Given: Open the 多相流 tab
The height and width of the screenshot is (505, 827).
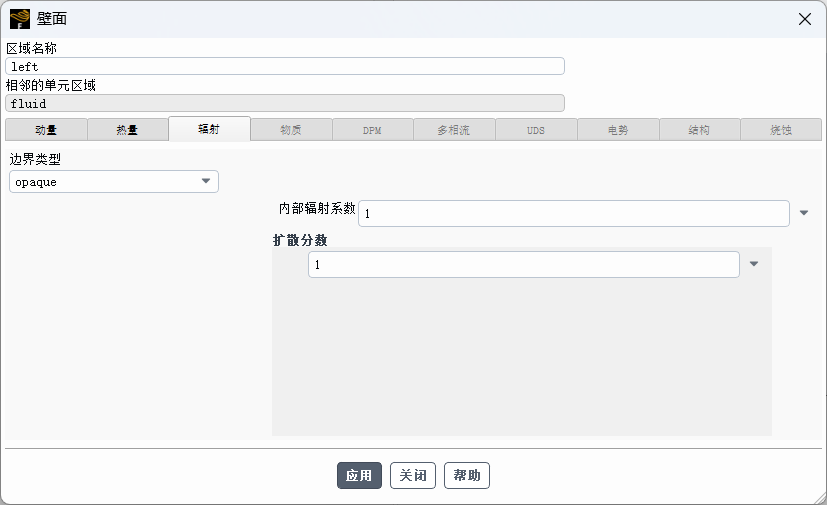Looking at the screenshot, I should coord(454,130).
